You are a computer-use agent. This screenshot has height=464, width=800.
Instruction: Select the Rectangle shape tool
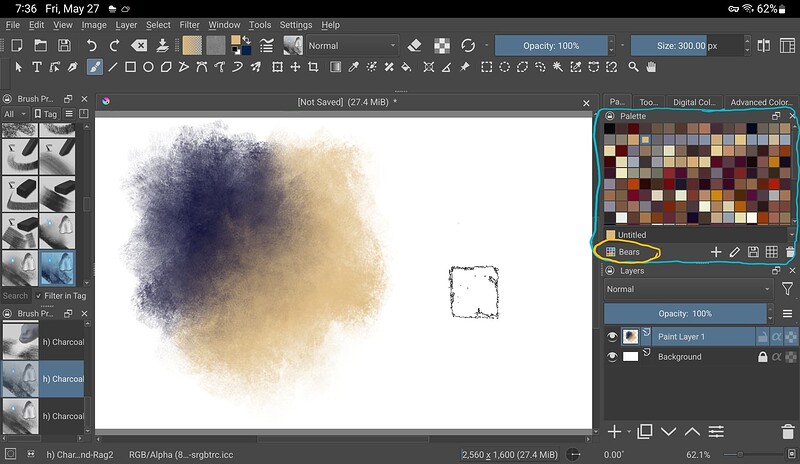[131, 67]
